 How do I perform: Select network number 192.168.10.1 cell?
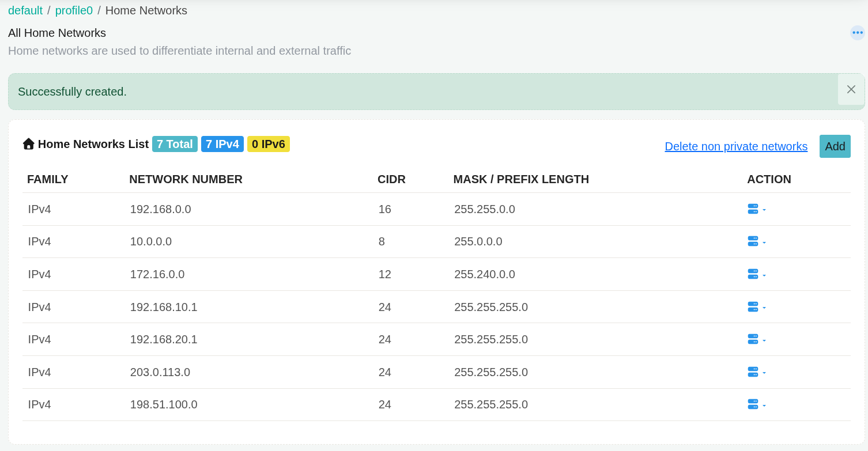pos(164,307)
